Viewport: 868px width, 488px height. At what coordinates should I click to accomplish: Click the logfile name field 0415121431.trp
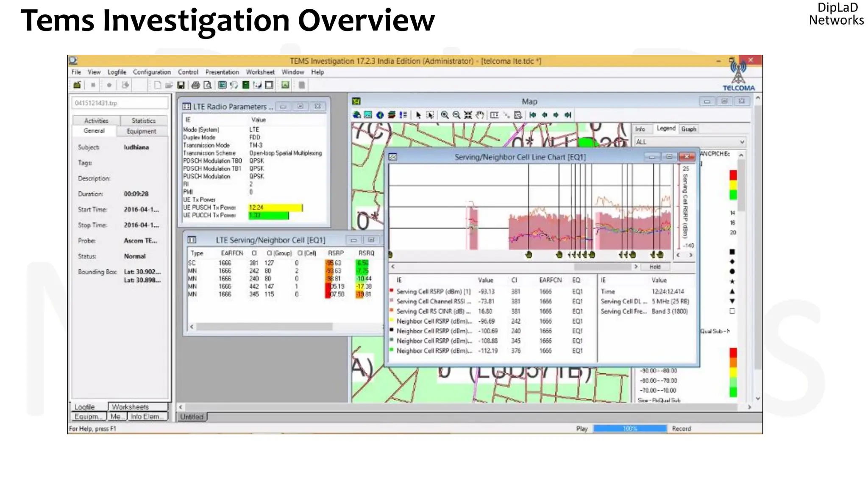pyautogui.click(x=120, y=103)
